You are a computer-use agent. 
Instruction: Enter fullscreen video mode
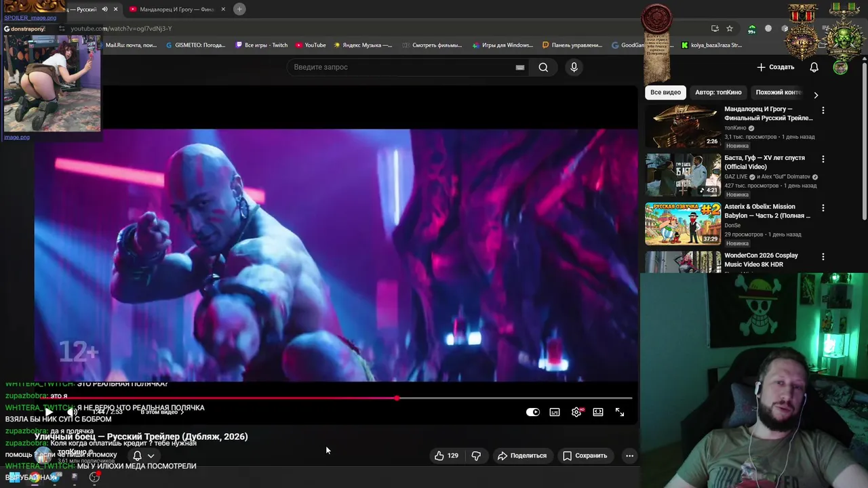tap(620, 412)
